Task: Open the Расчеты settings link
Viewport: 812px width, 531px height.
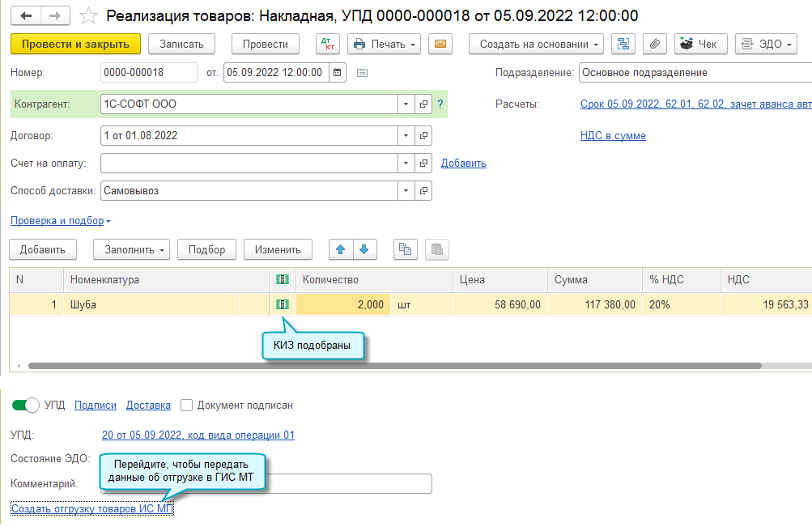Action: (x=696, y=104)
